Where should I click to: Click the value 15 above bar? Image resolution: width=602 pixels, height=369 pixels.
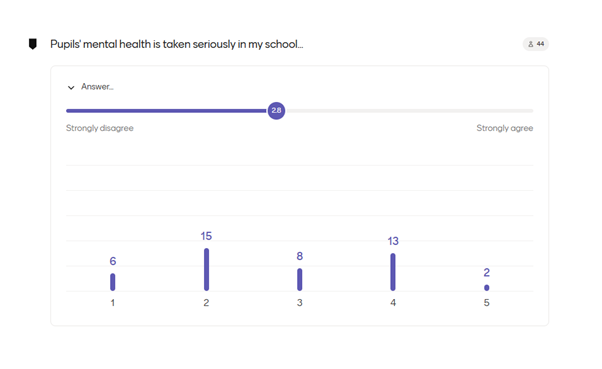point(206,236)
